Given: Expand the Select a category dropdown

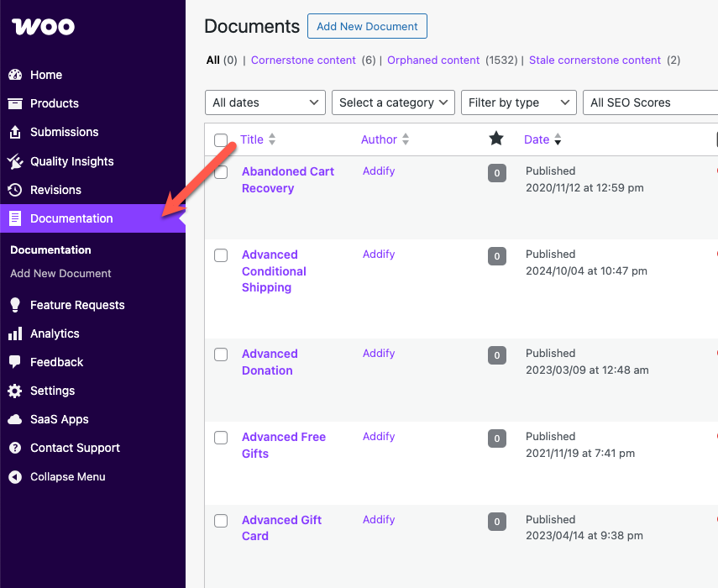Looking at the screenshot, I should click(x=392, y=102).
